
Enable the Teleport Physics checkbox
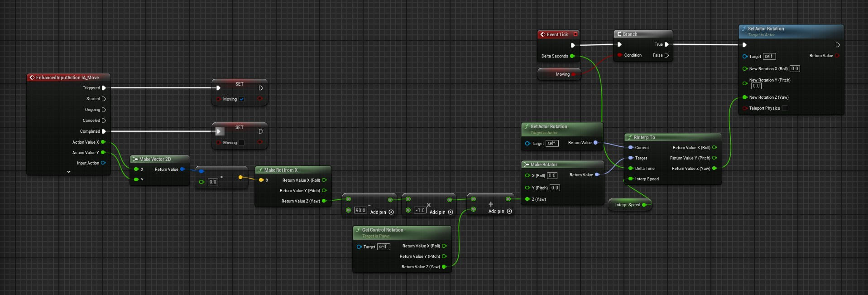tap(785, 108)
